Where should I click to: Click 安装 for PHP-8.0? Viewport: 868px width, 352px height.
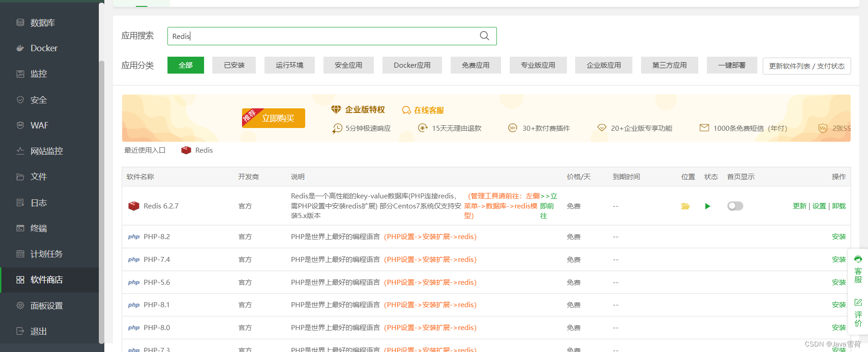point(839,328)
